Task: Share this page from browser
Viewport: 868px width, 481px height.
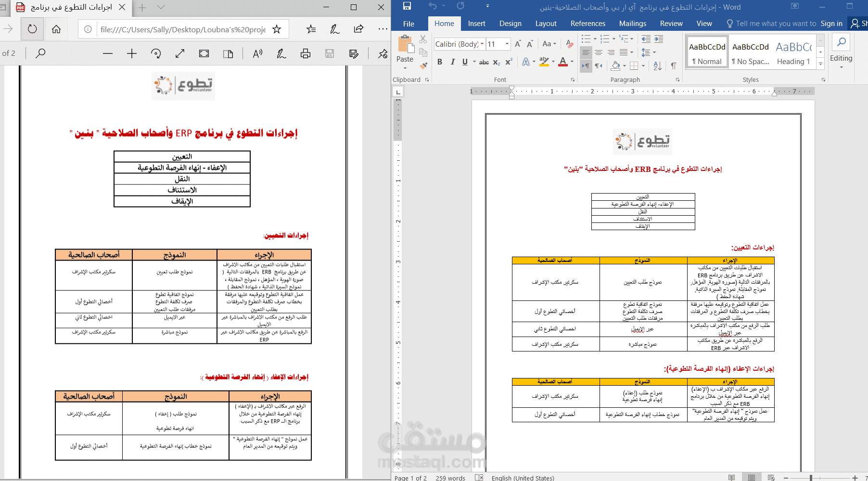Action: [358, 29]
